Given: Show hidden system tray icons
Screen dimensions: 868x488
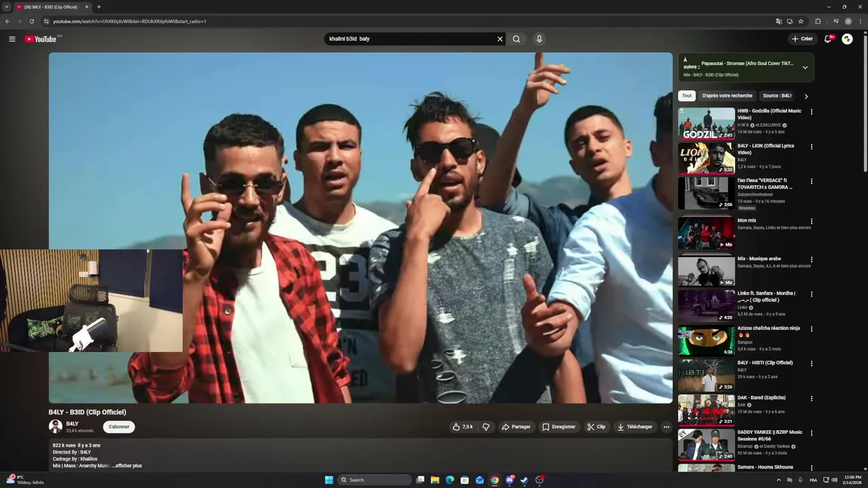Looking at the screenshot, I should point(778,480).
